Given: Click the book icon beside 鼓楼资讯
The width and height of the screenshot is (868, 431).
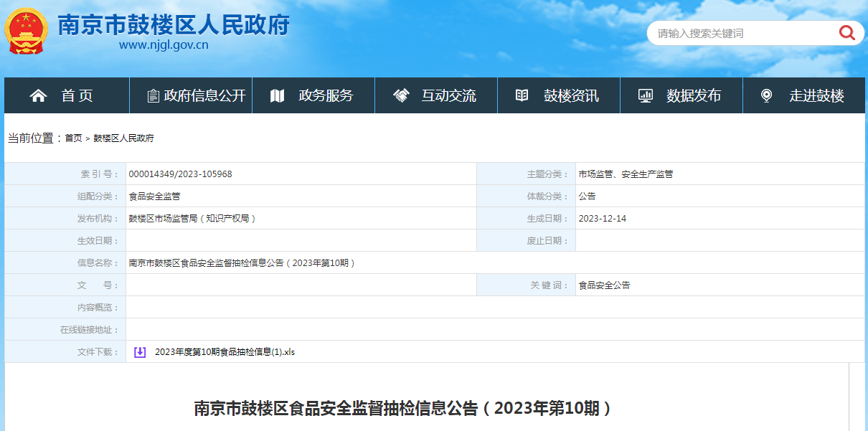Looking at the screenshot, I should tap(522, 95).
